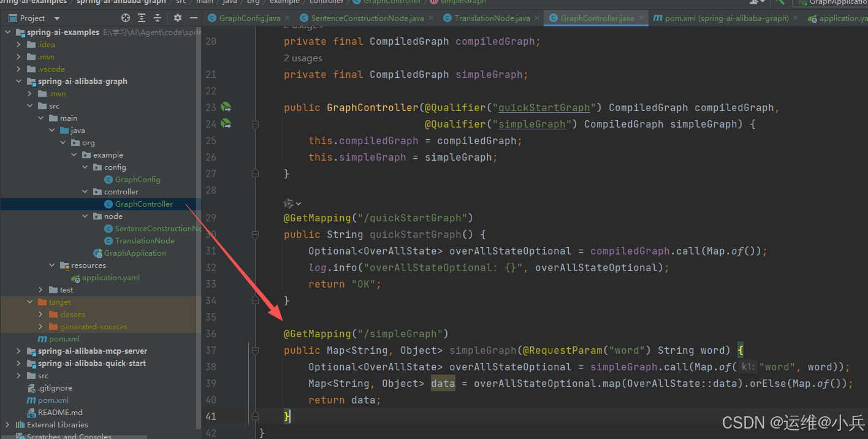Click line number 36 in the gutter

click(x=211, y=334)
